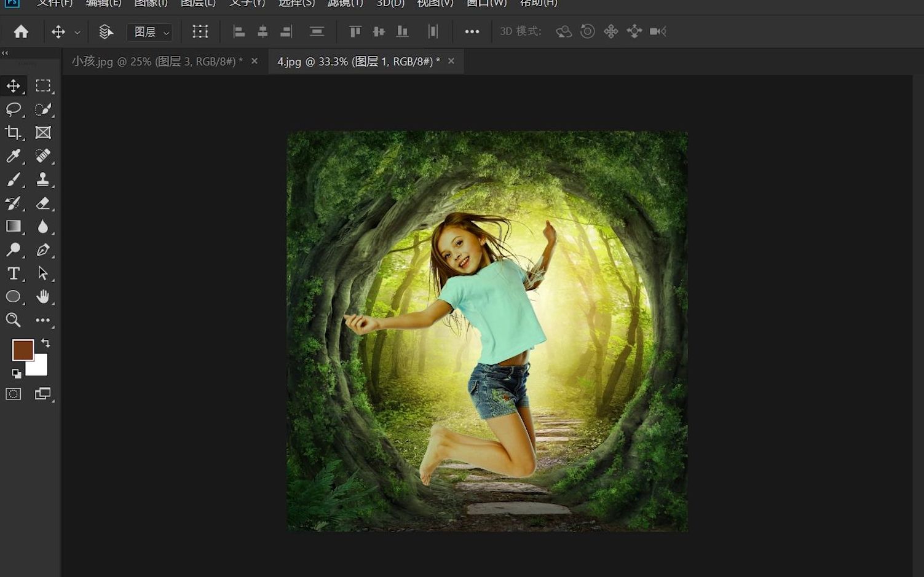Select 3D pan mode icon
Screen dimensions: 924x577
point(611,31)
